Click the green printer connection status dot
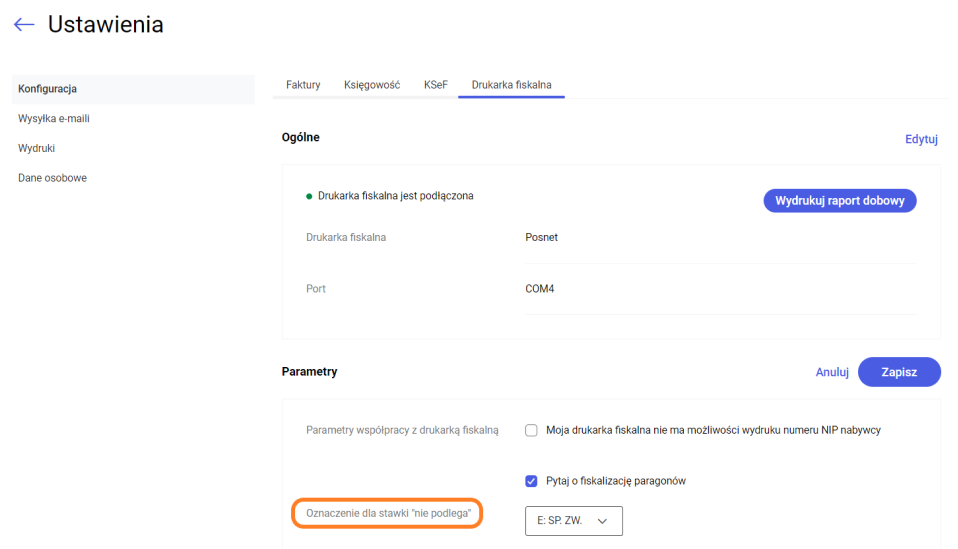The width and height of the screenshot is (958, 549). tap(309, 197)
